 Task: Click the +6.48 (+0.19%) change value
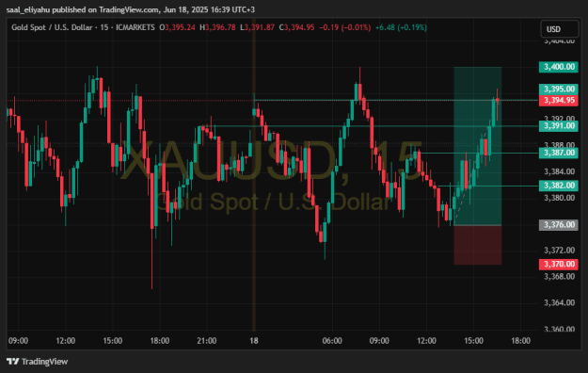pyautogui.click(x=401, y=27)
